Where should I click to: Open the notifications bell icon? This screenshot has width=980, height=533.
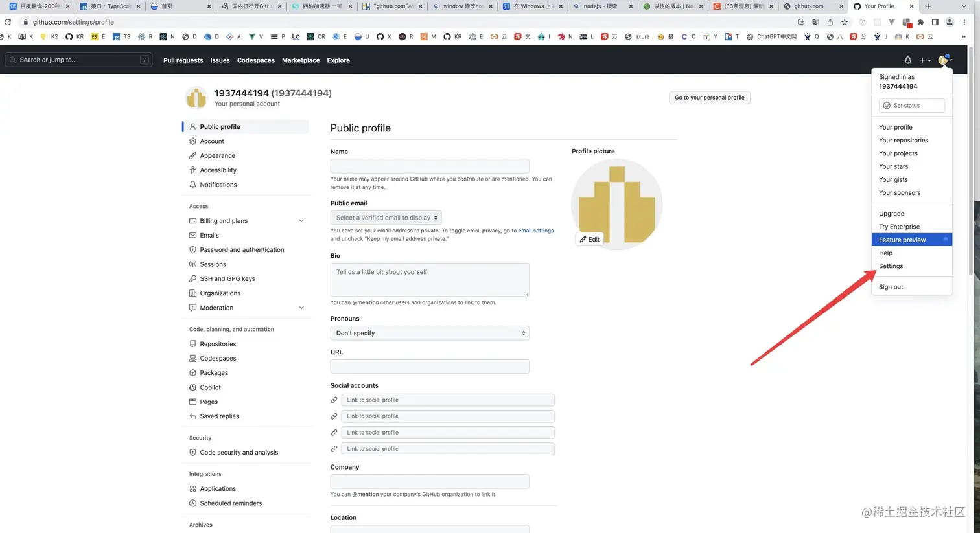(x=907, y=60)
